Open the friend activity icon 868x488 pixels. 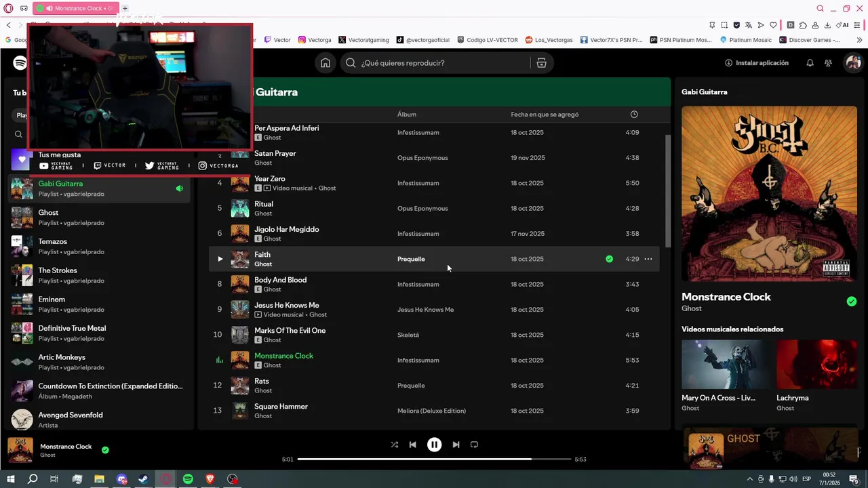pos(828,63)
